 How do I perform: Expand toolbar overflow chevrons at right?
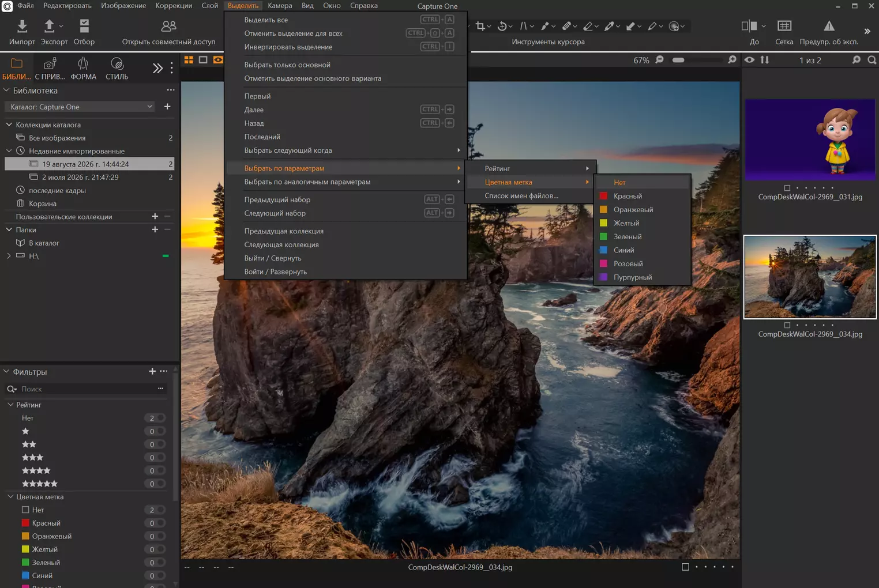tap(867, 31)
